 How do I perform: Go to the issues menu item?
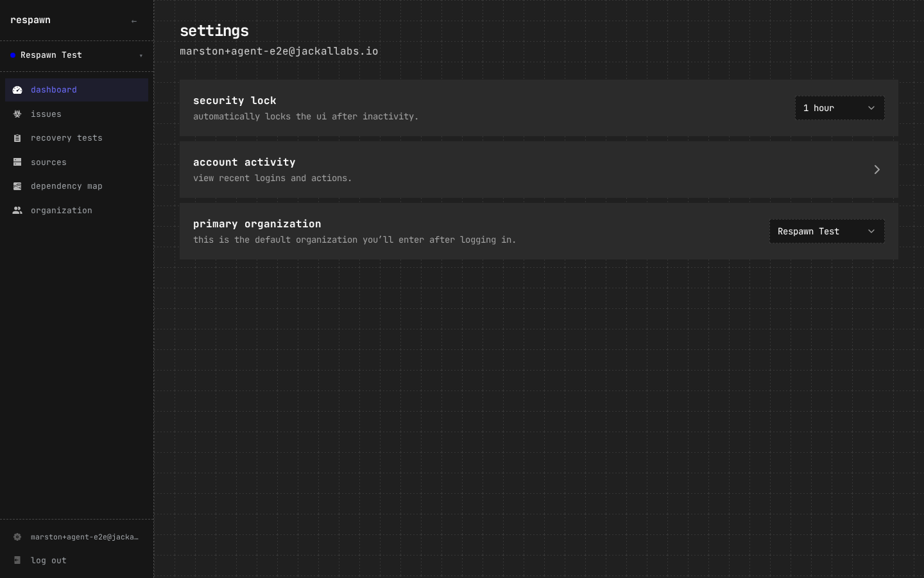[x=76, y=114]
